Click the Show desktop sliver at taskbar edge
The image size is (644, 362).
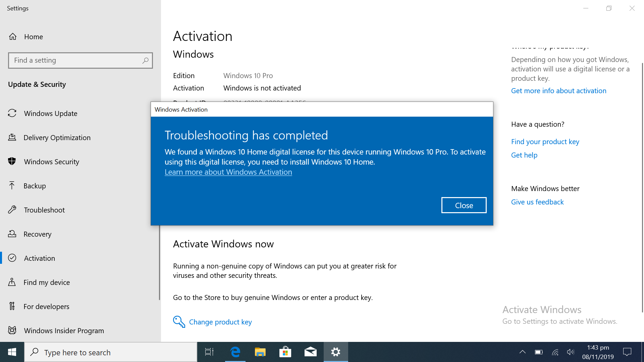point(642,352)
